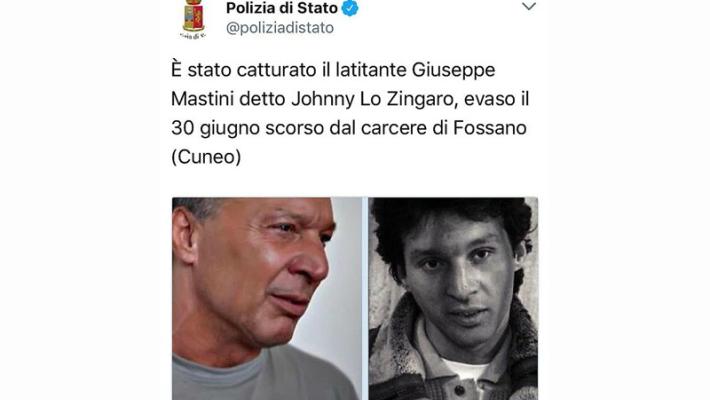Screen dimensions: 710x400
Task: Open the Polizia di Stato display name
Action: (x=282, y=8)
